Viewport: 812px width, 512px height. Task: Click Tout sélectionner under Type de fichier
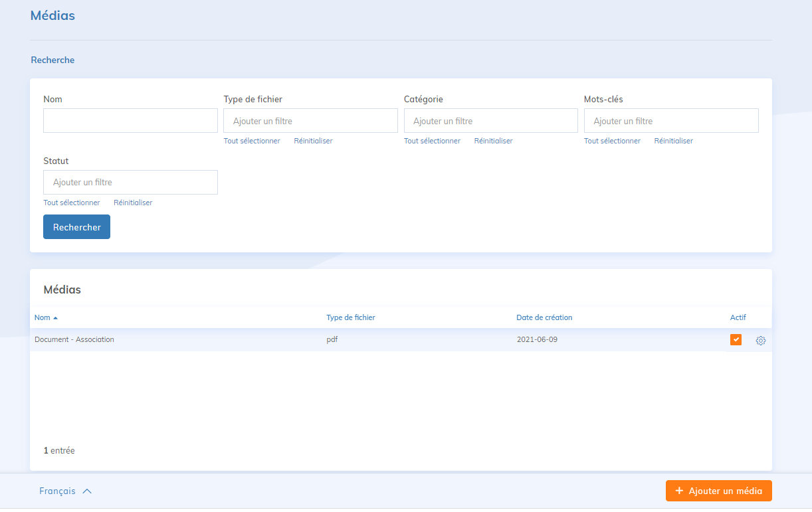(x=252, y=141)
